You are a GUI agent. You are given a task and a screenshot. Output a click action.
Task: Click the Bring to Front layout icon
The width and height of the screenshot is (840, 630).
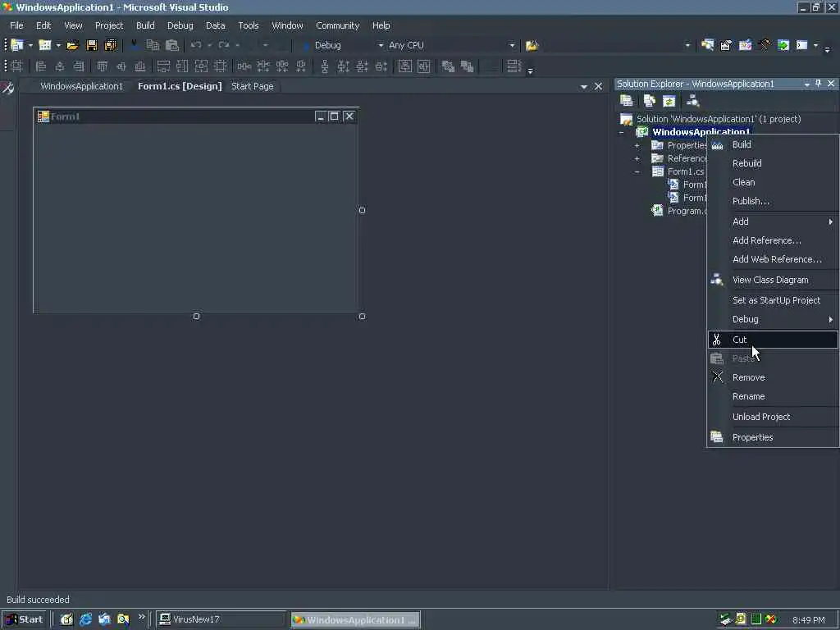(x=448, y=66)
